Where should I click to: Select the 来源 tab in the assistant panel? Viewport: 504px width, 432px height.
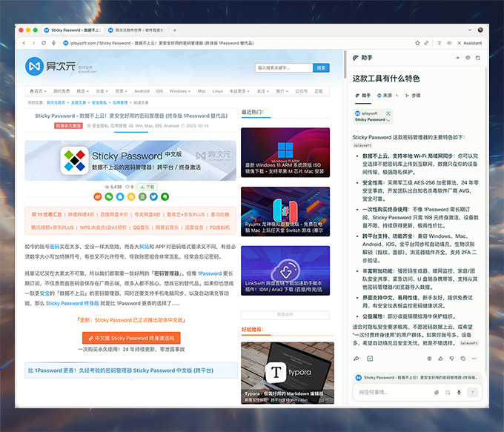[388, 96]
